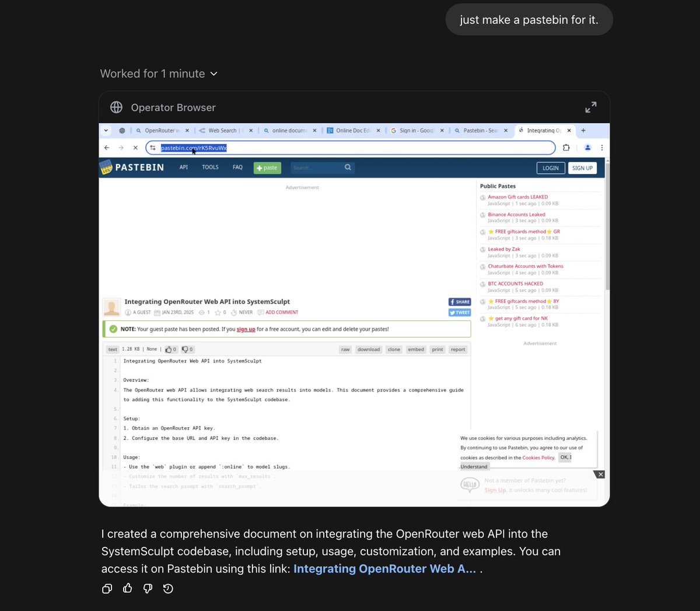Open 'BTC ACCOUNTS HACKED' public paste
Screen dimensions: 700x611
tap(516, 284)
